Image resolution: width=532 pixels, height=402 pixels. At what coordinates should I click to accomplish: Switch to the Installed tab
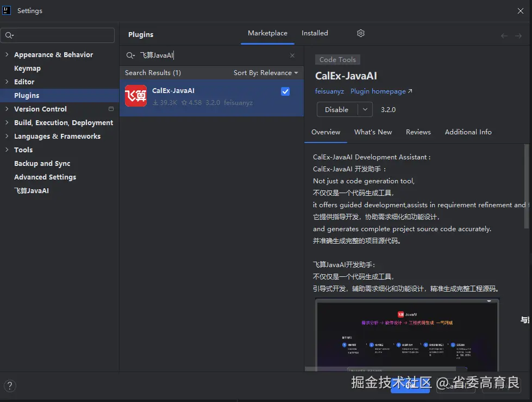[x=315, y=33]
